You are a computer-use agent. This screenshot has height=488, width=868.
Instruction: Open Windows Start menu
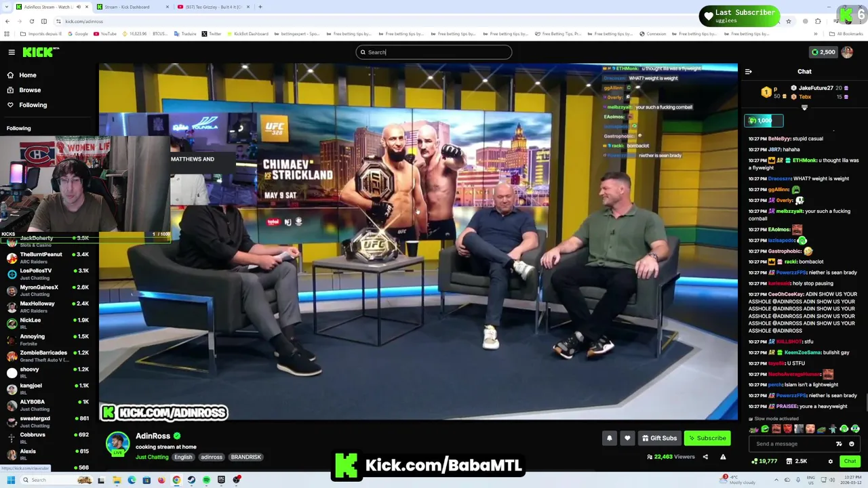[x=10, y=480]
